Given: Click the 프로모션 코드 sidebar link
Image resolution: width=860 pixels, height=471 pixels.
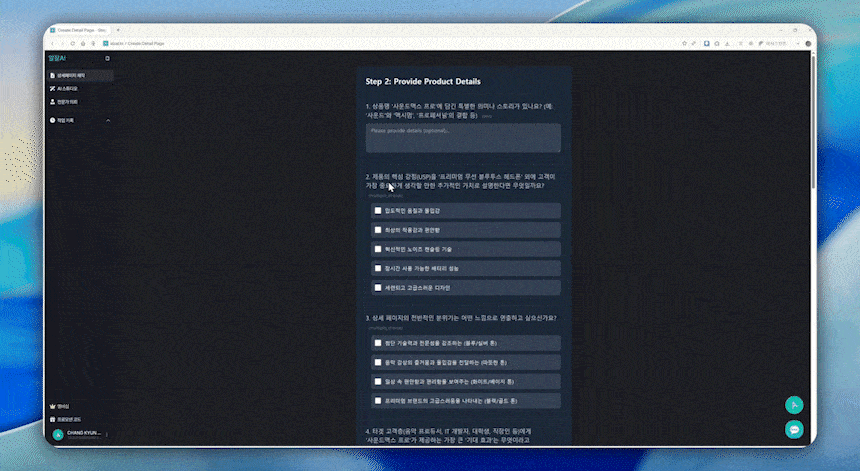Looking at the screenshot, I should coord(69,419).
